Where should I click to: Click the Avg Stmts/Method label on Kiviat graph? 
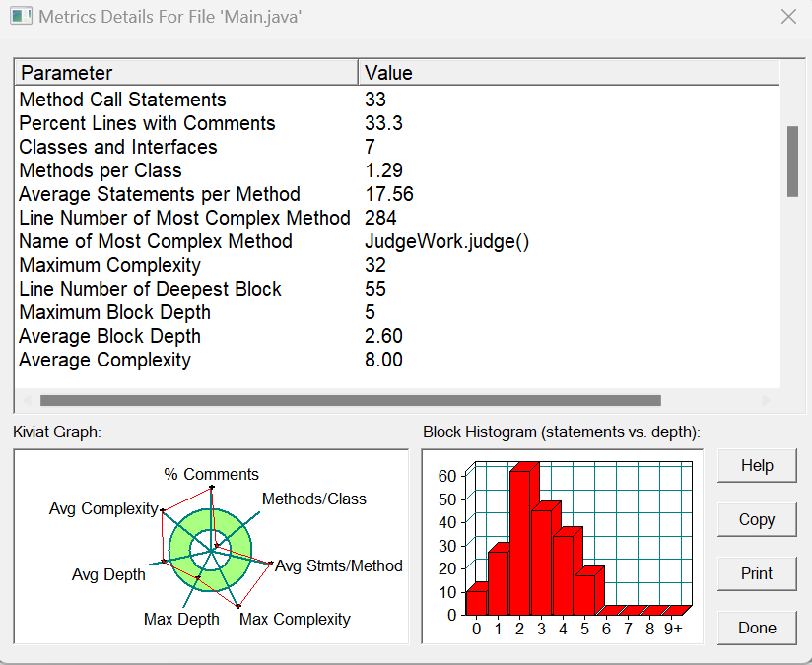(339, 565)
